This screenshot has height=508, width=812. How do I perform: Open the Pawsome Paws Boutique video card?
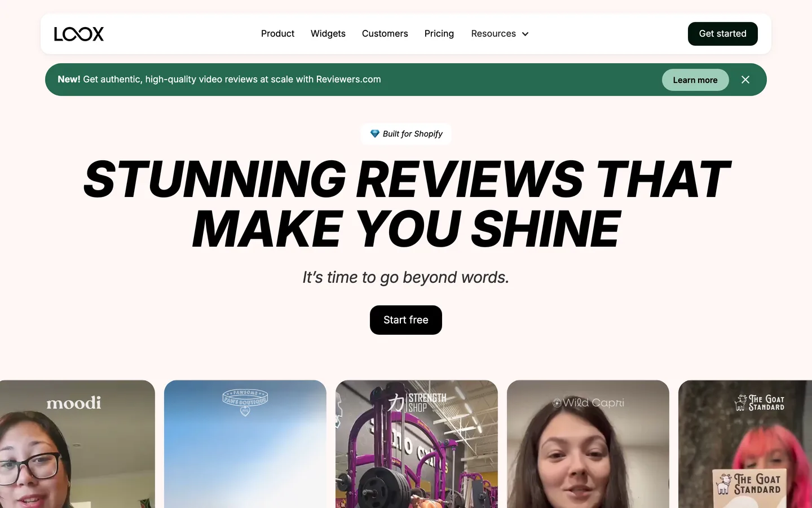245,444
